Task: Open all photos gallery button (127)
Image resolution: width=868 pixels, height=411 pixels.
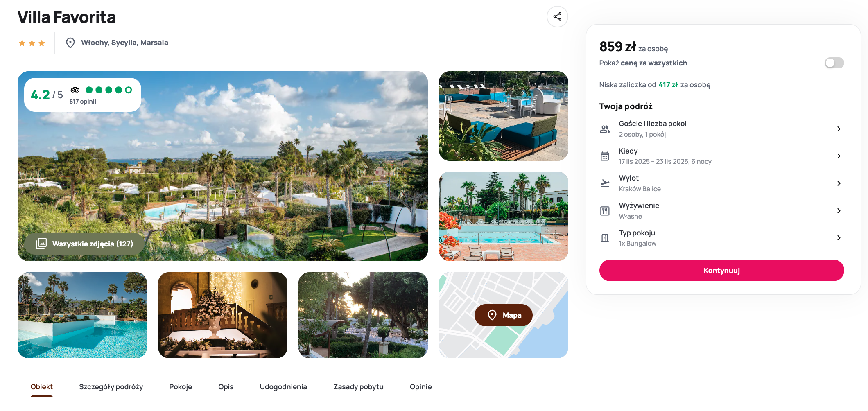Action: pos(84,244)
